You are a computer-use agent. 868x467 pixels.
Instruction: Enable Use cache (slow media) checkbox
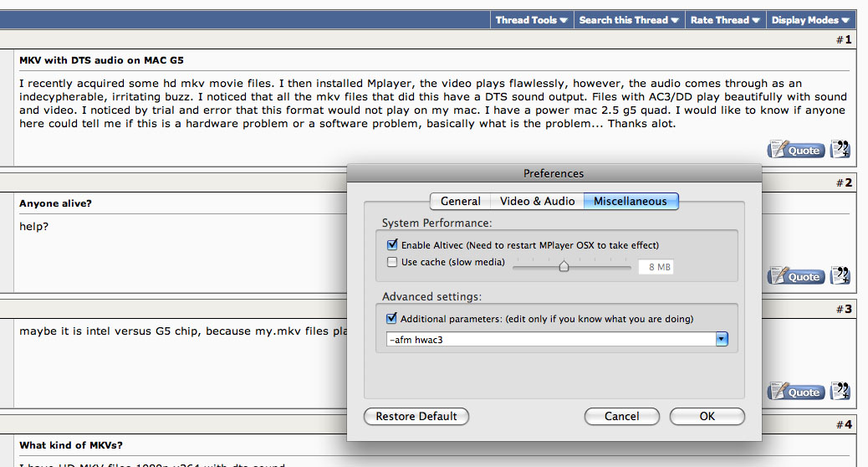[x=392, y=262]
